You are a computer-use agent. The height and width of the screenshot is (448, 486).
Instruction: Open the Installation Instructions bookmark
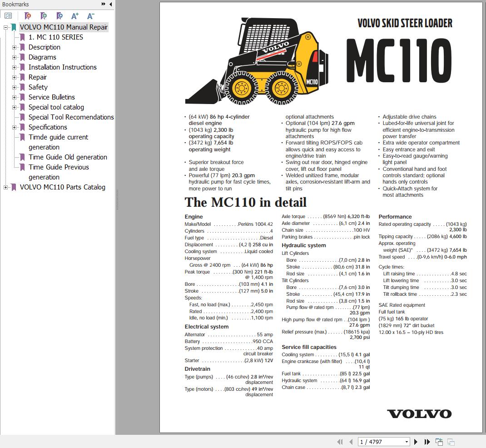(x=62, y=67)
